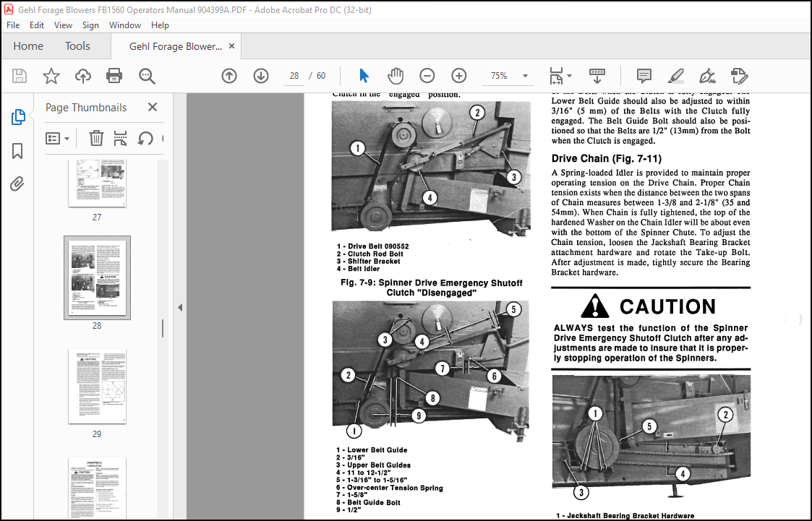Switch to the Tools tab

(77, 46)
